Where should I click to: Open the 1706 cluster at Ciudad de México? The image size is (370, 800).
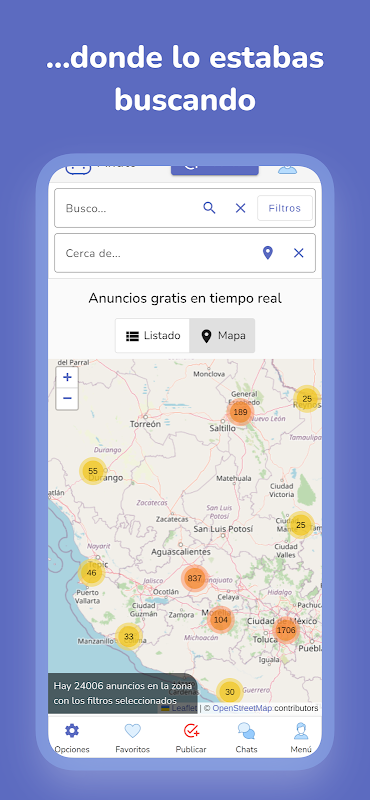tap(286, 630)
